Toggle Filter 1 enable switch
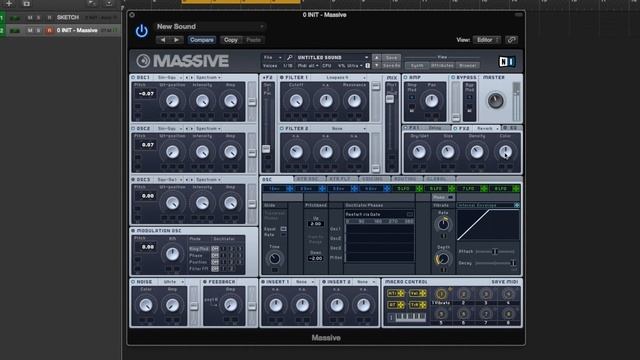Screen dimensions: 640x360 (282, 77)
